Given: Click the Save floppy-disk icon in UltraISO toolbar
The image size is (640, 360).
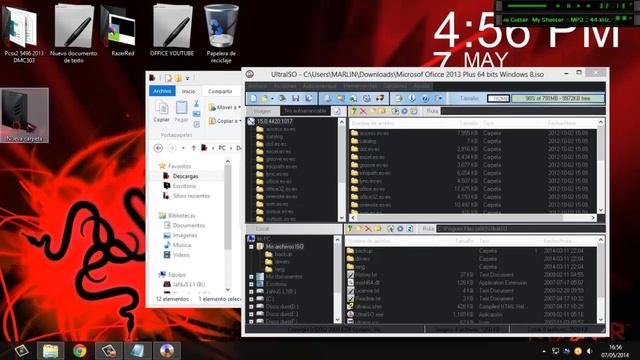Looking at the screenshot, I should [296, 98].
